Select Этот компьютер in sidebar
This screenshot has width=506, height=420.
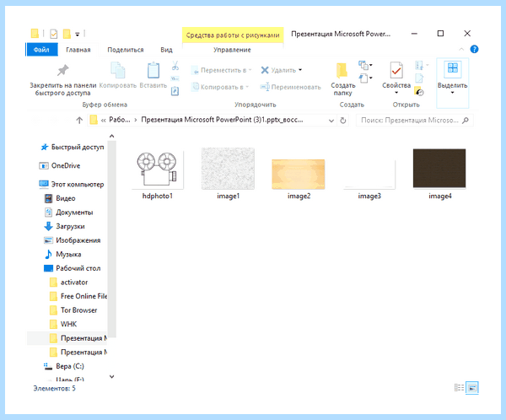click(72, 185)
